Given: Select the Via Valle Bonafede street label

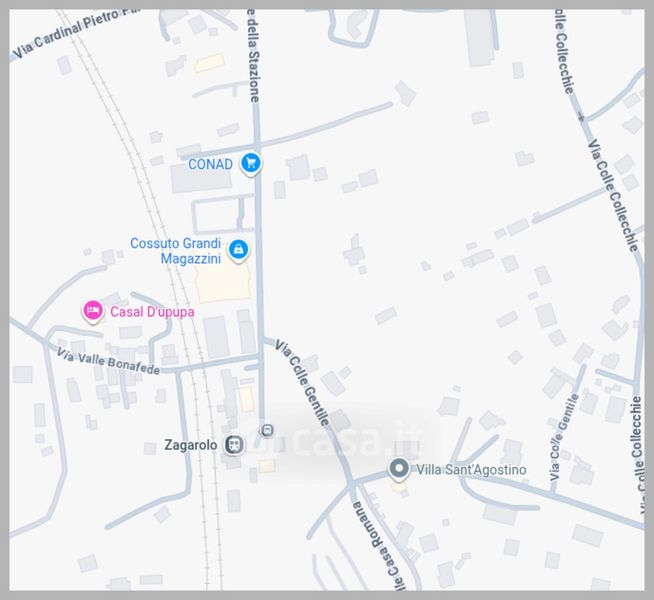Looking at the screenshot, I should click(108, 361).
